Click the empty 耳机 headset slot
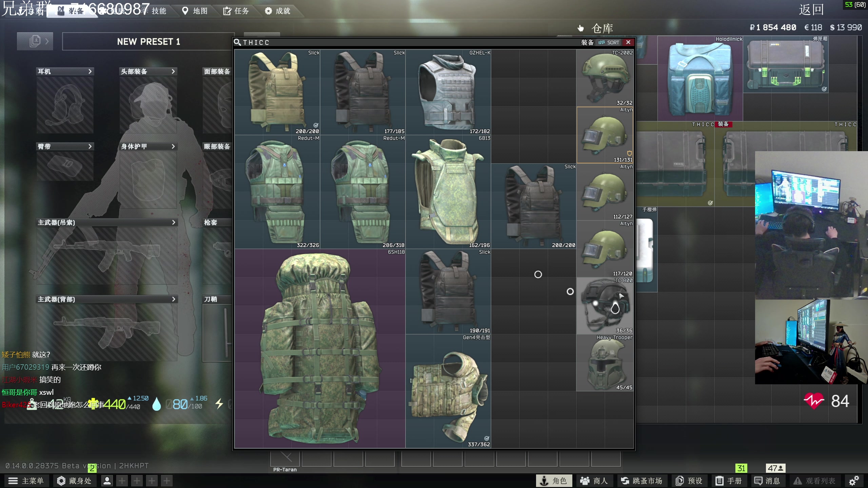This screenshot has height=488, width=868. (65, 104)
